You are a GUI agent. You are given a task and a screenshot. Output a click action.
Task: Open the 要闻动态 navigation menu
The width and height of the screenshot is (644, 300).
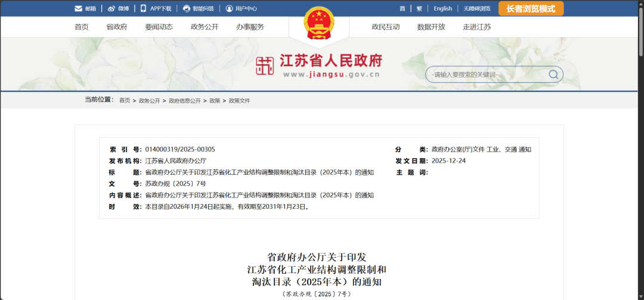[159, 27]
